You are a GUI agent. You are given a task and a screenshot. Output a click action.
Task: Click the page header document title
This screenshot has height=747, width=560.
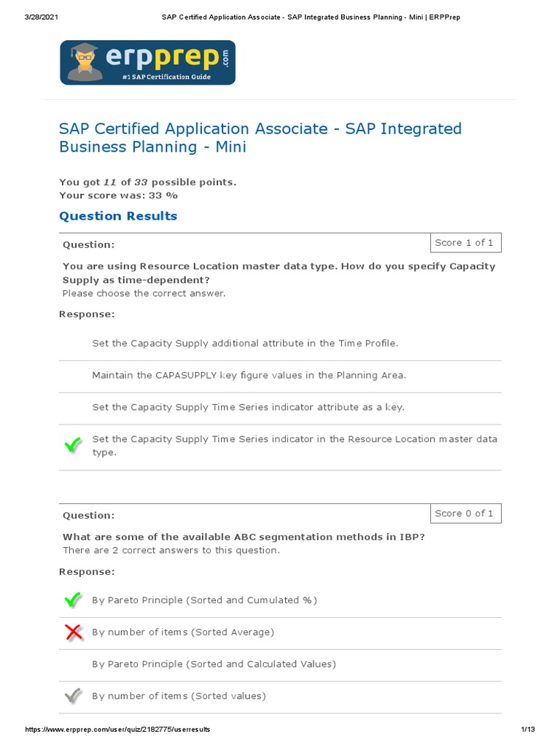[x=310, y=17]
